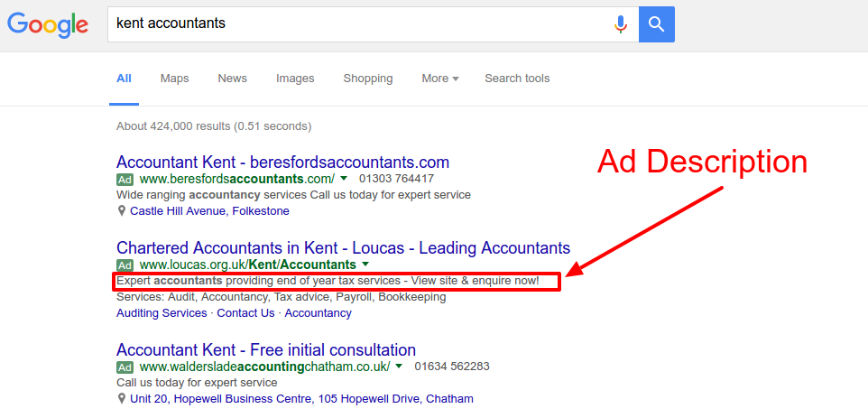
Task: Switch to the Images tab
Action: [295, 79]
